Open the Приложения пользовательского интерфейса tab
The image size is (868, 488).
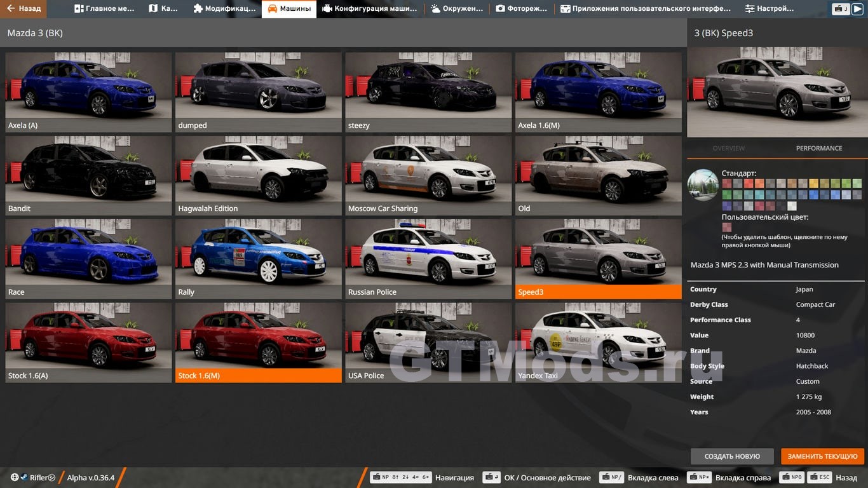tap(646, 9)
